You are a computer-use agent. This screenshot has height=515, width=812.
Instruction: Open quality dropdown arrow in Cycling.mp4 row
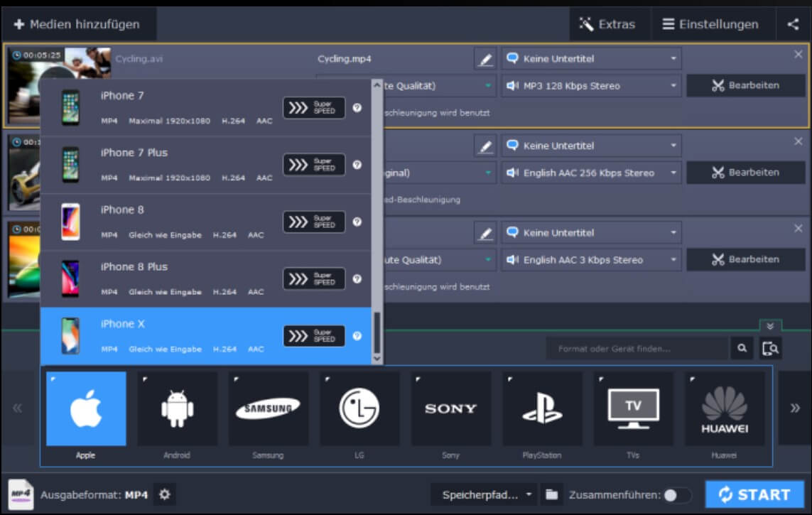[x=488, y=86]
